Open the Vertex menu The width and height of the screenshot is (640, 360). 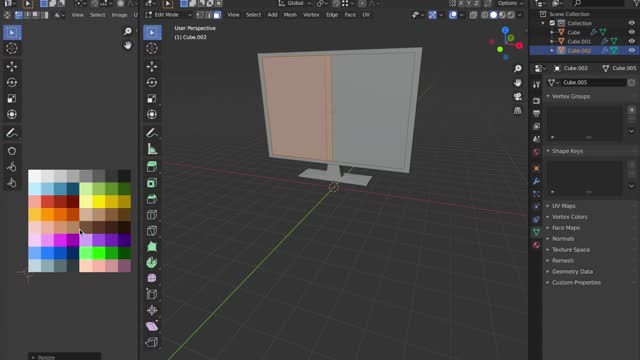[311, 15]
